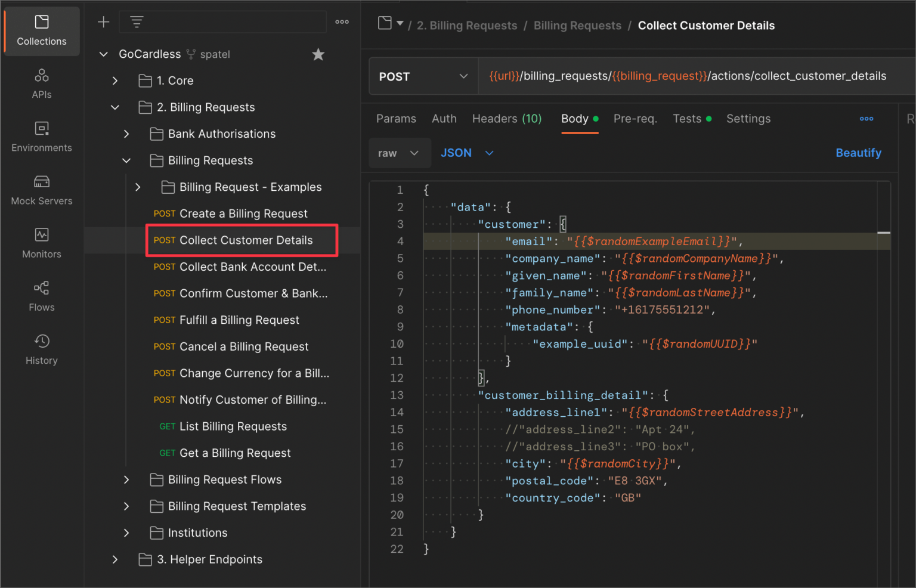The image size is (916, 588).
Task: Open the Collections sidebar tab
Action: [42, 31]
